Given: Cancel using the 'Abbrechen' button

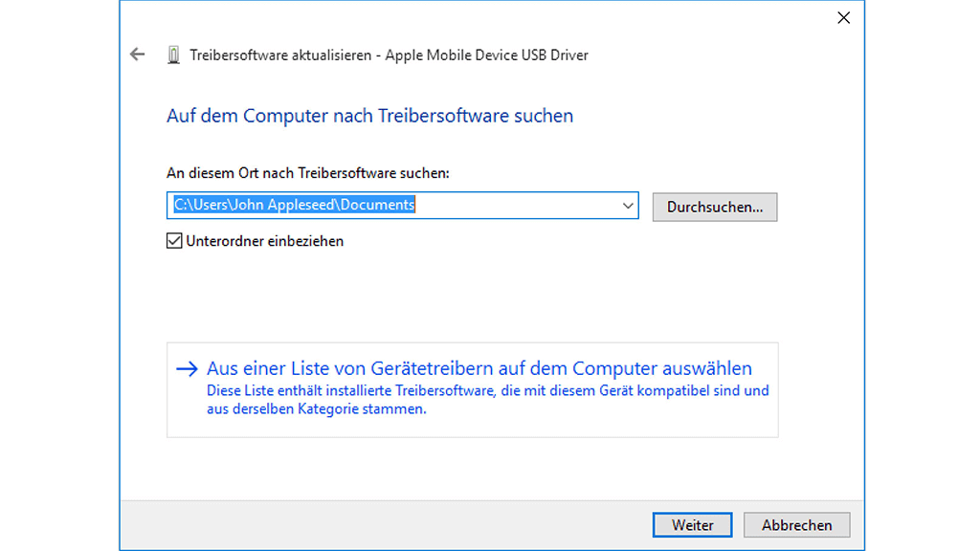Looking at the screenshot, I should (796, 525).
